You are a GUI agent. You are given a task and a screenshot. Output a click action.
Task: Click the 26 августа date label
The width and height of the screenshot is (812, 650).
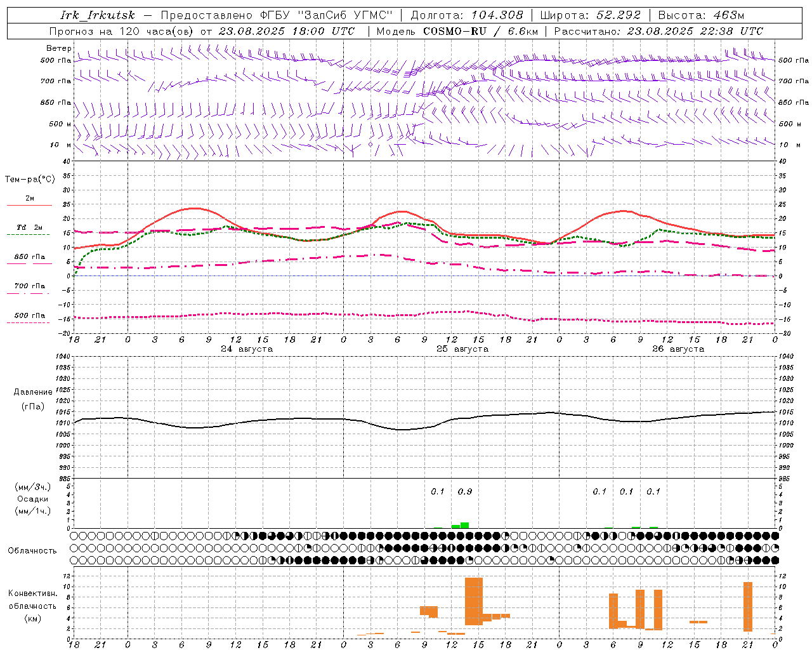678,349
